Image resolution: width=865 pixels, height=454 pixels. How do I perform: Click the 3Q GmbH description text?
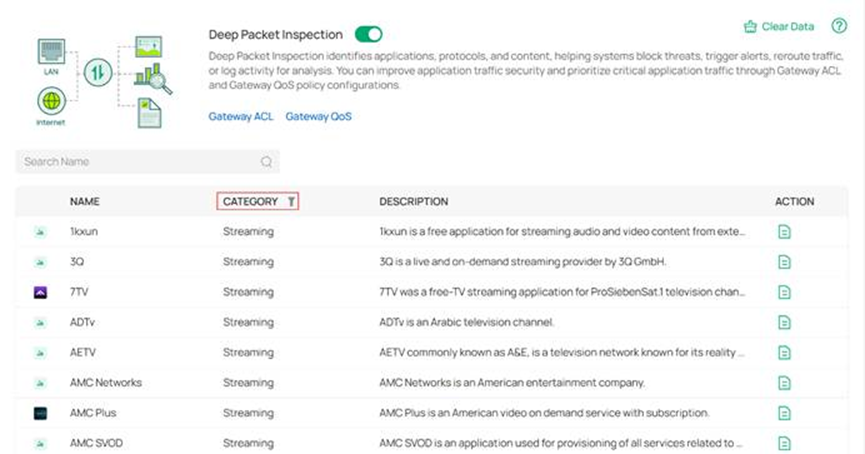click(522, 262)
